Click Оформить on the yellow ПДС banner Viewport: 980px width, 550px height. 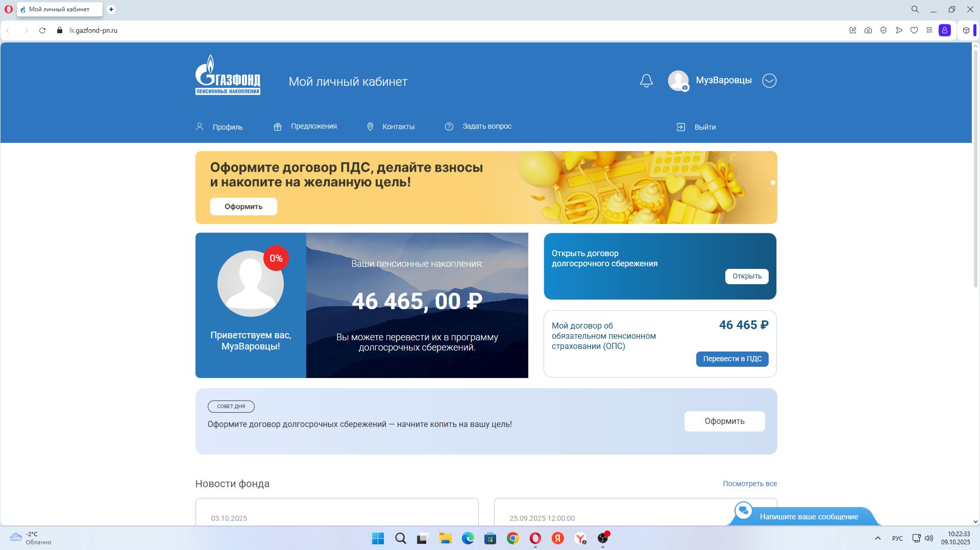pos(243,207)
